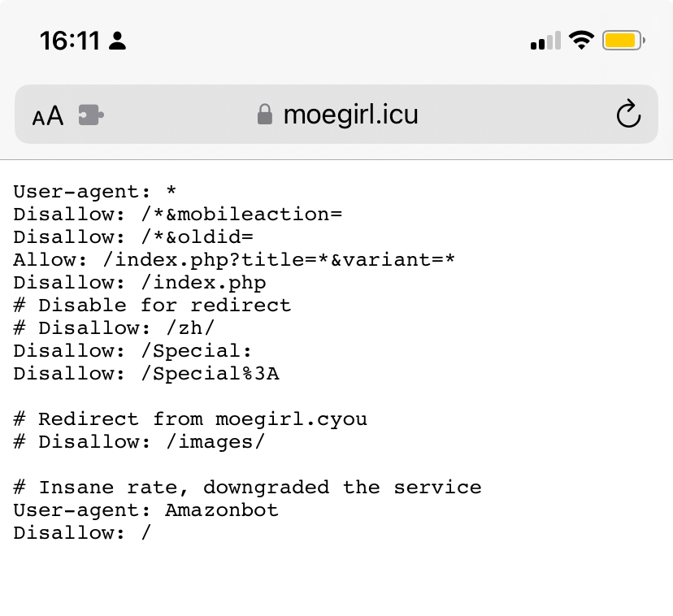The width and height of the screenshot is (673, 616).
Task: Click the "# Redirect from moegirl.cyou" comment
Action: pos(190,419)
